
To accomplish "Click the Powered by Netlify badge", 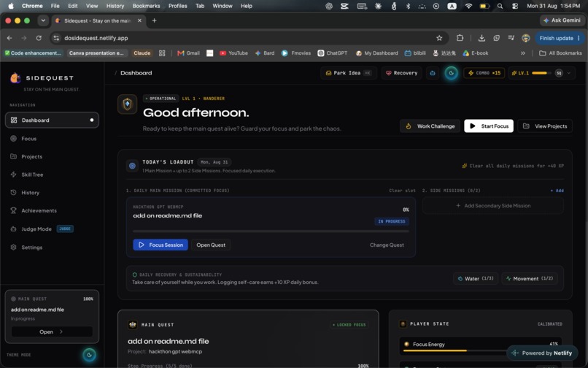I will (x=542, y=353).
